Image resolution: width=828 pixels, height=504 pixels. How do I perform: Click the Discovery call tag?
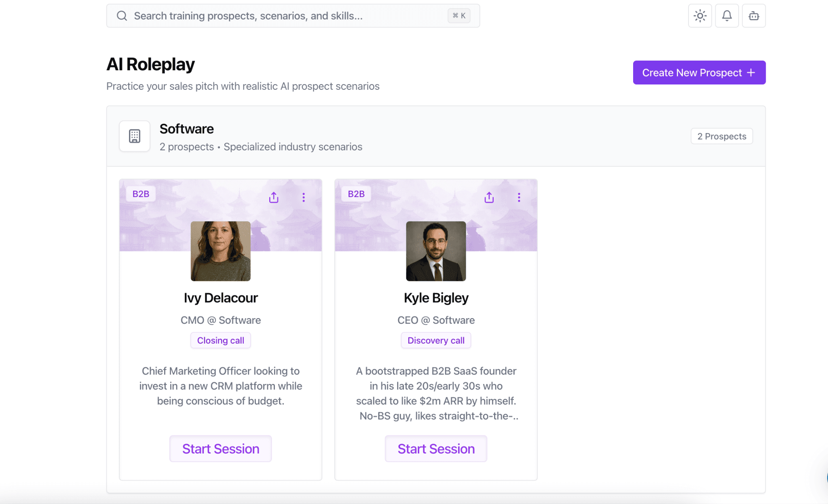[x=436, y=340]
